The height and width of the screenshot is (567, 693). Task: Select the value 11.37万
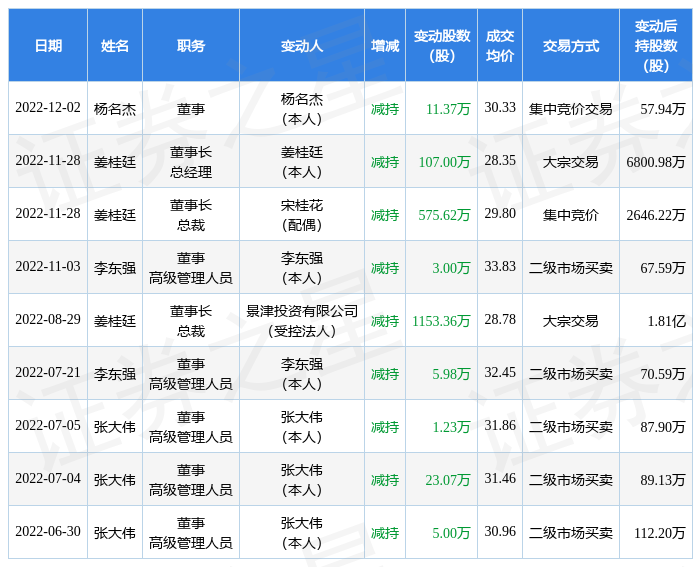tap(448, 109)
